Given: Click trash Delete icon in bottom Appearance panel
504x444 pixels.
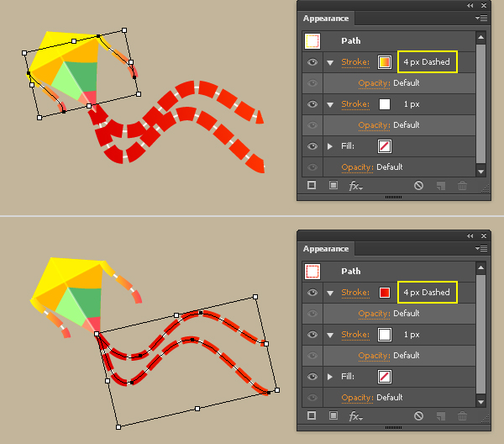Looking at the screenshot, I should 462,415.
